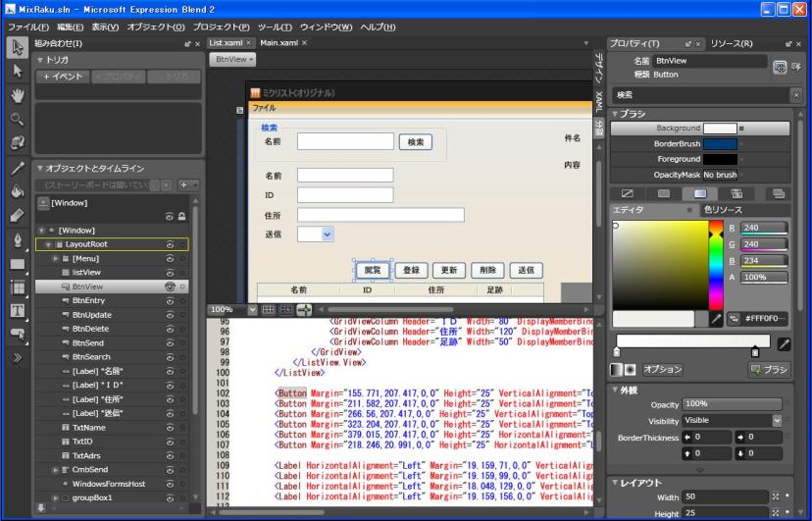Click the オプション button
Screen dimensions: 812x521
point(662,369)
